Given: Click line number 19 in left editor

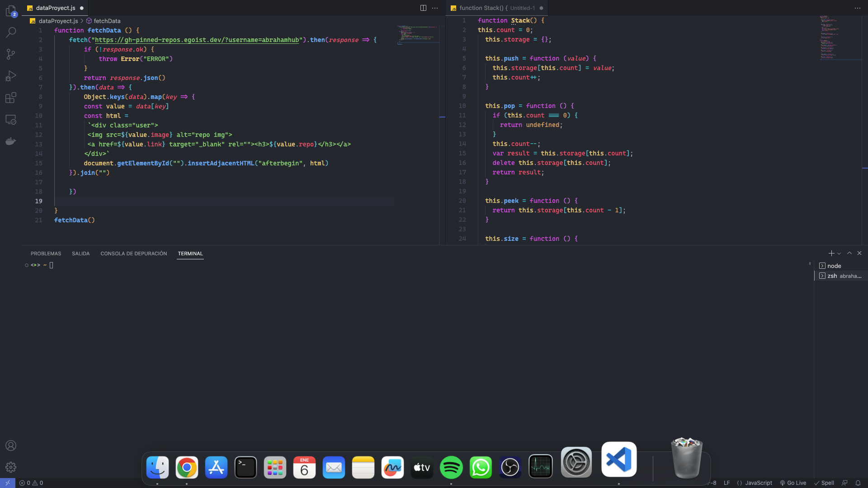Looking at the screenshot, I should tap(38, 201).
